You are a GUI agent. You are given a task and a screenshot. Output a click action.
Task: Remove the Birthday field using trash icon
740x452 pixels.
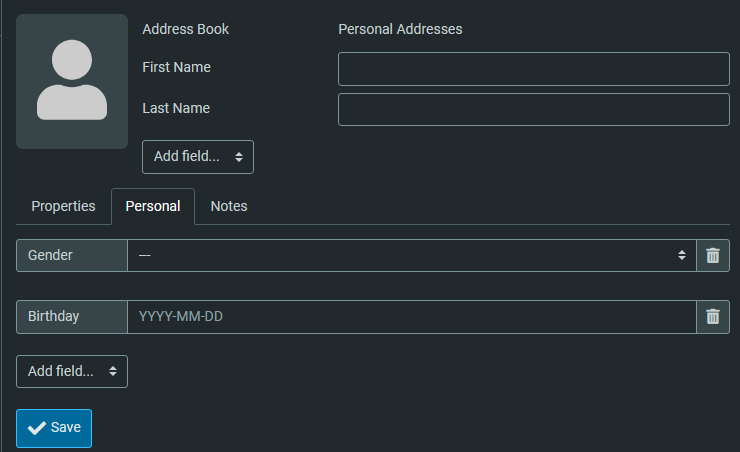pyautogui.click(x=712, y=316)
